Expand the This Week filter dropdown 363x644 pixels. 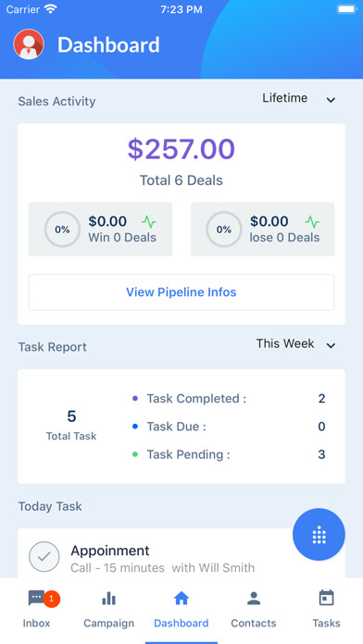[x=296, y=344]
